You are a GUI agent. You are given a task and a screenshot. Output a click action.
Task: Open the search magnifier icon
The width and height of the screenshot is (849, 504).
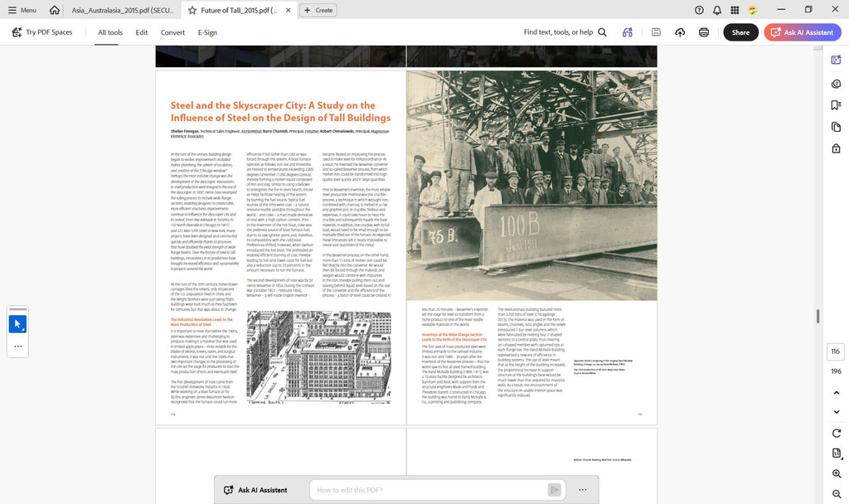coord(602,32)
